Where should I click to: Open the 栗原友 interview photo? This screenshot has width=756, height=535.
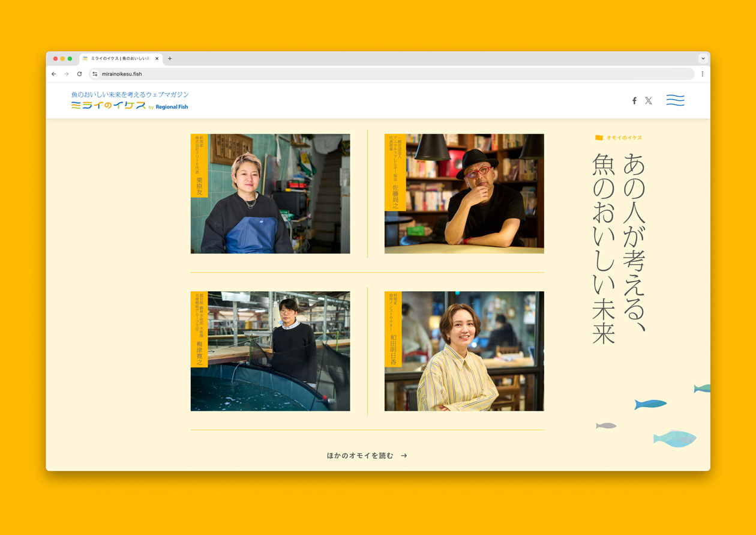click(270, 193)
